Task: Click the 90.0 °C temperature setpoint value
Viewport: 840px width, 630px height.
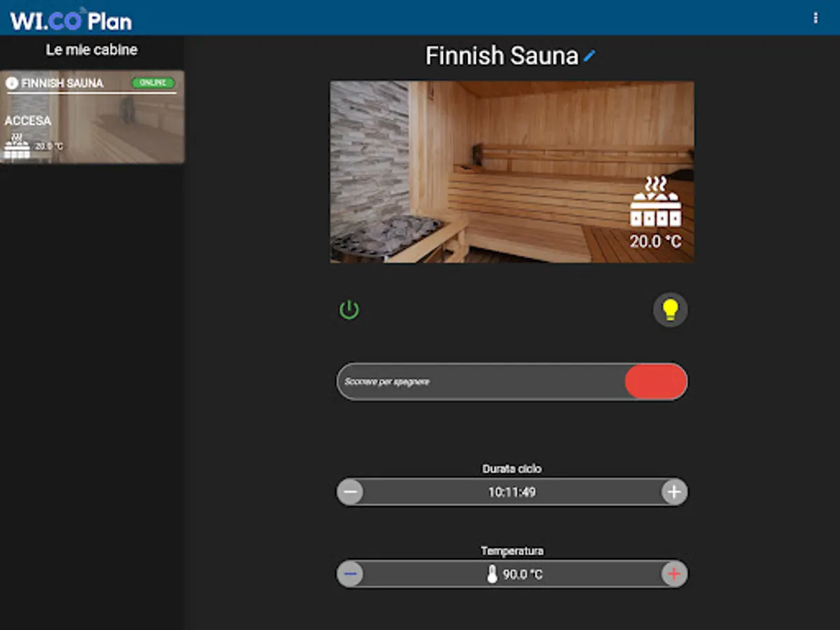Action: point(523,575)
